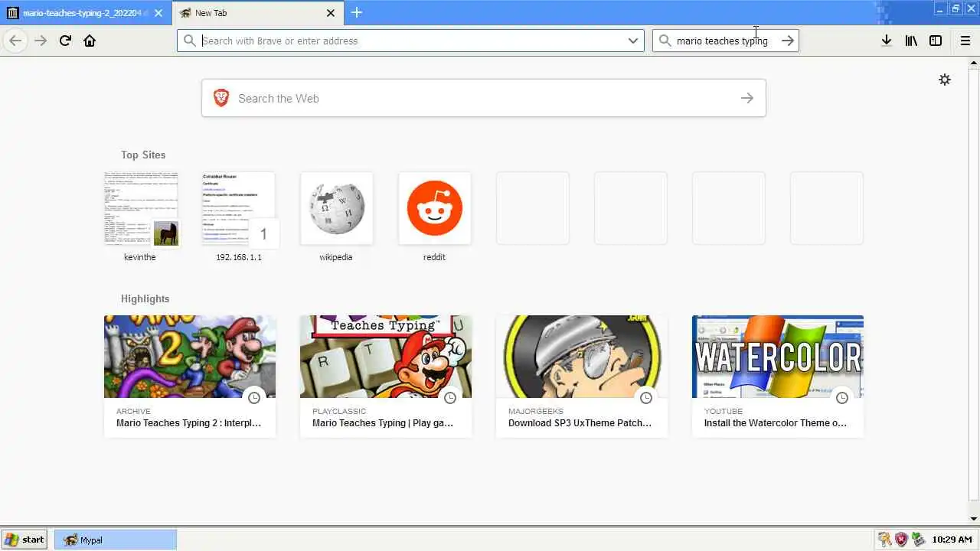Click the Download SP3 UxTheme Patch... title
The height and width of the screenshot is (551, 980).
coord(580,422)
